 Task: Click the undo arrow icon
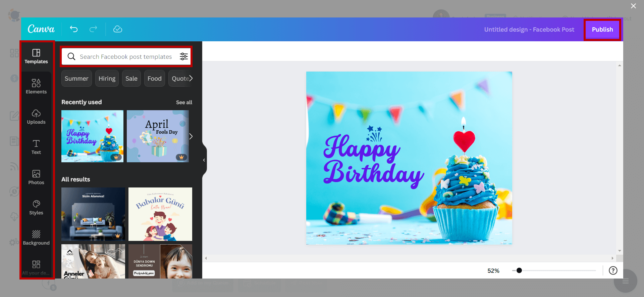click(74, 29)
